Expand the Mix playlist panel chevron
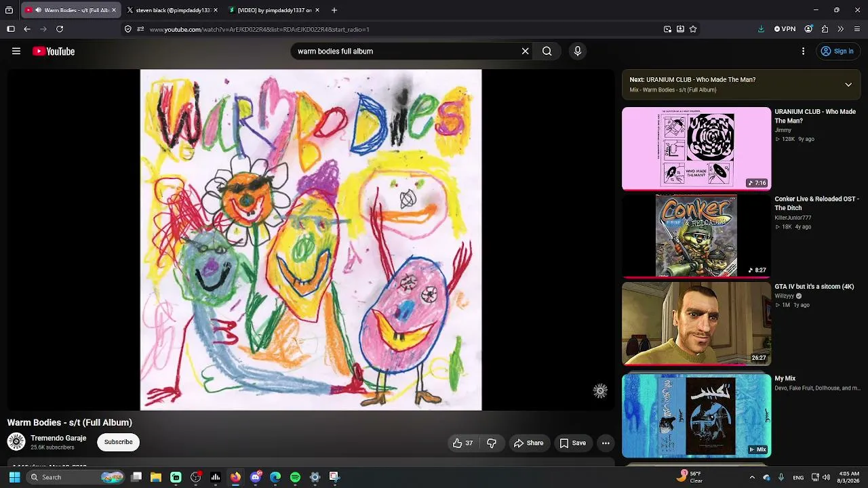The height and width of the screenshot is (488, 868). (848, 85)
